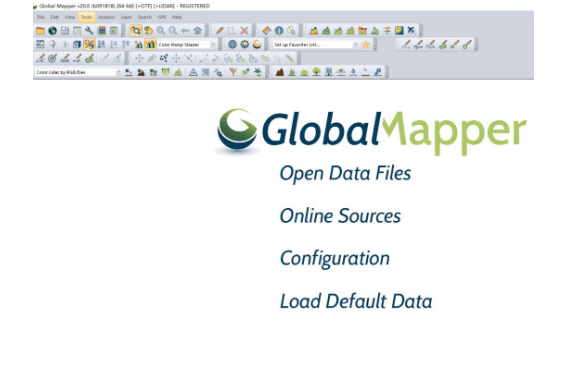This screenshot has height=376, width=570.
Task: Select the Pan hand grab tool
Action: point(148,31)
